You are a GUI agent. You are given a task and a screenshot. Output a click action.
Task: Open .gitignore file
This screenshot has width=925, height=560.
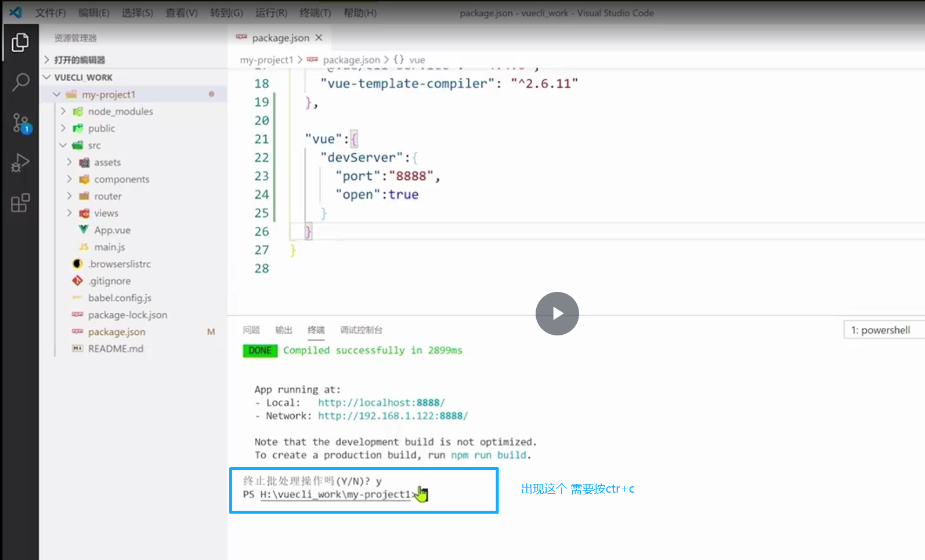pyautogui.click(x=133, y=281)
